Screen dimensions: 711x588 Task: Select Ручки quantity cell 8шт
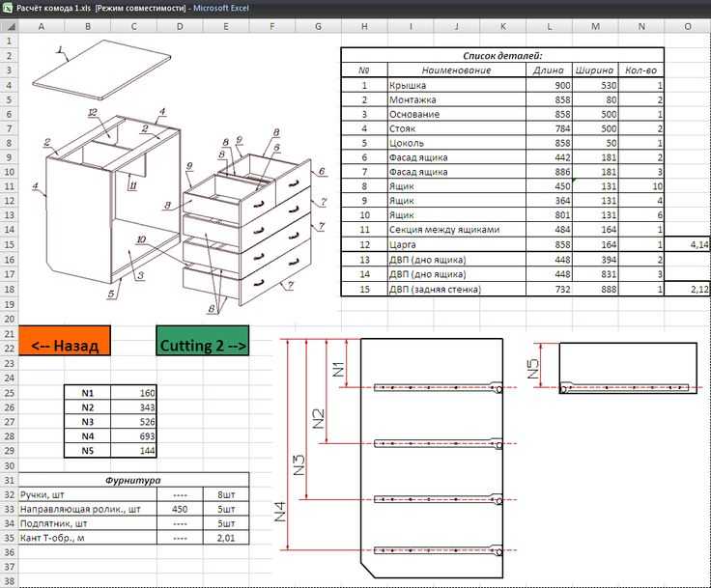click(x=226, y=494)
